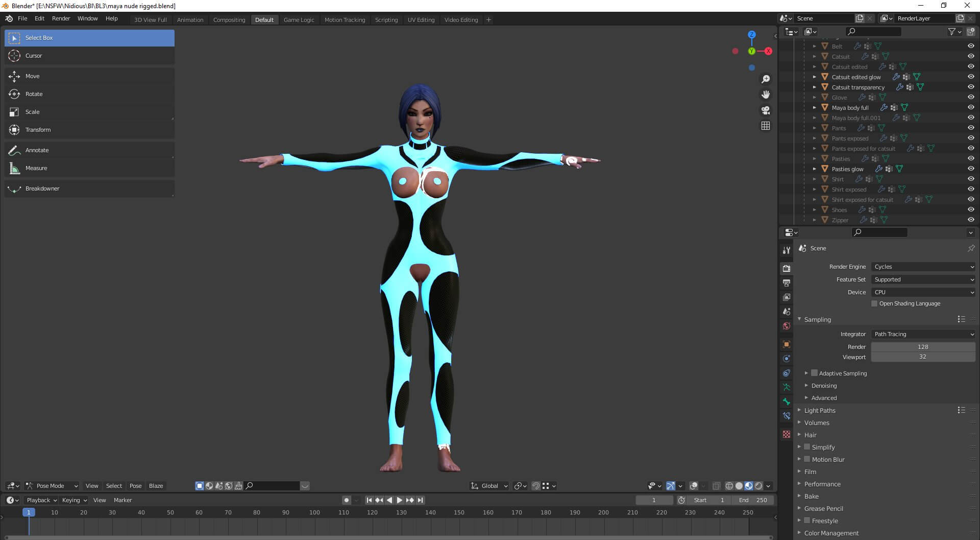
Task: Expand Catsuit transparency tree item
Action: click(815, 87)
